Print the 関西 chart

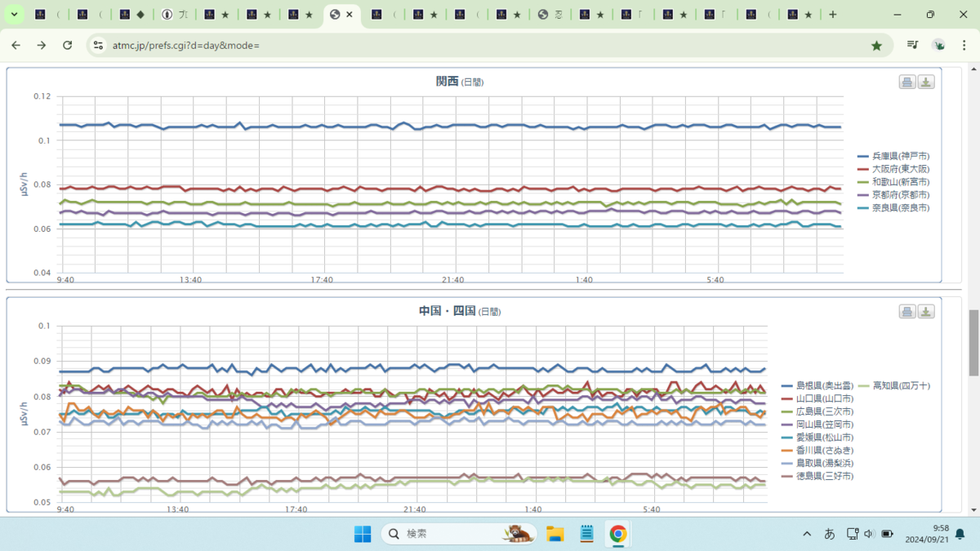tap(907, 82)
